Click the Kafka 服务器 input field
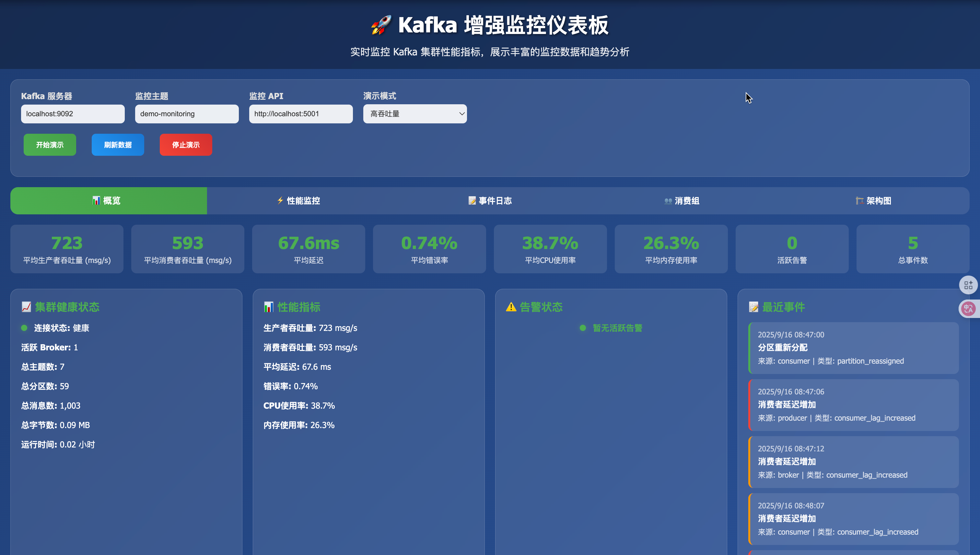Viewport: 980px width, 555px height. click(73, 114)
